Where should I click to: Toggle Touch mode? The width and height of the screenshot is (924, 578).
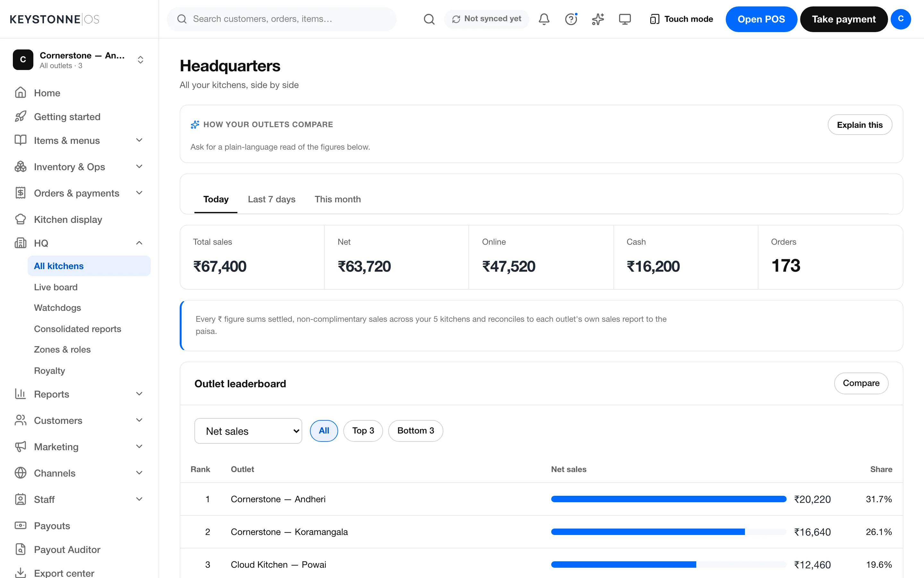681,19
